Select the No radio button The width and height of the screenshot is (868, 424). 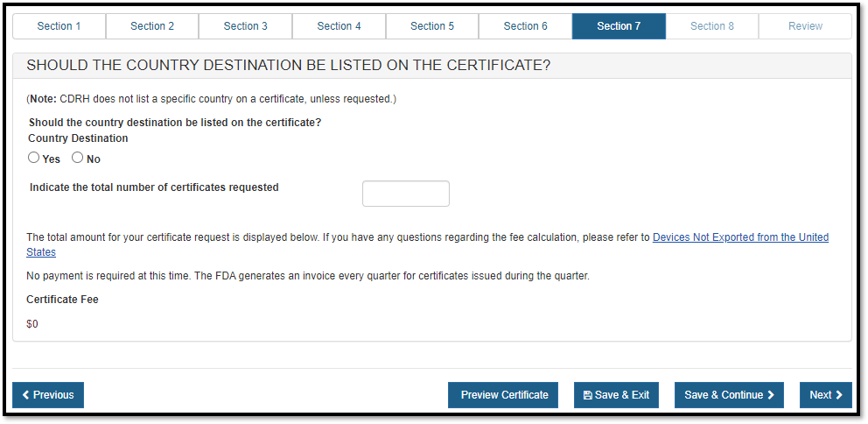[78, 159]
